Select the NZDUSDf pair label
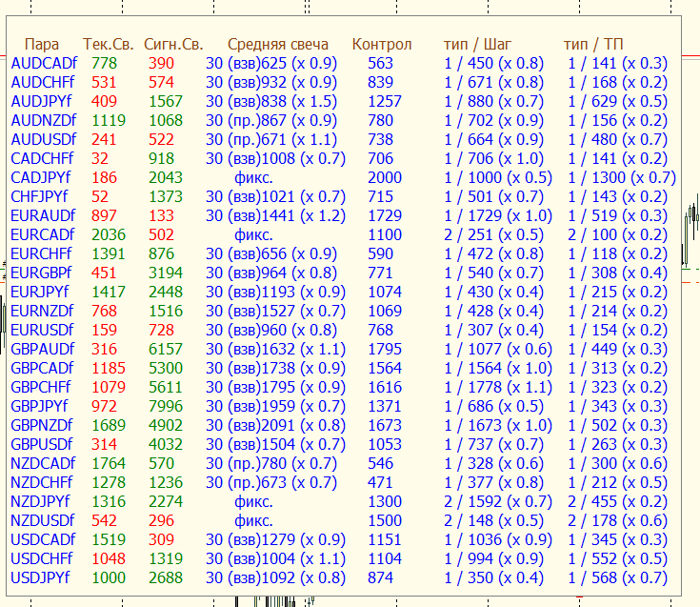 43,521
